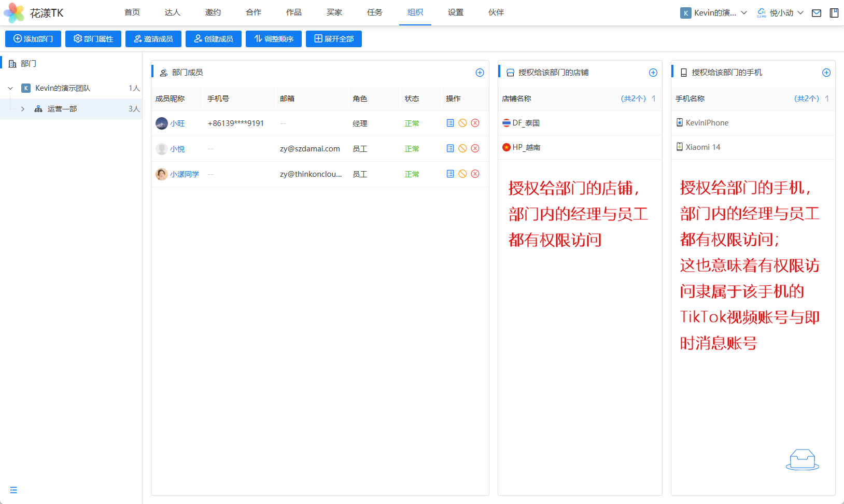The image size is (844, 504).
Task: Open the floating inbox icon at bottom right
Action: tap(802, 459)
